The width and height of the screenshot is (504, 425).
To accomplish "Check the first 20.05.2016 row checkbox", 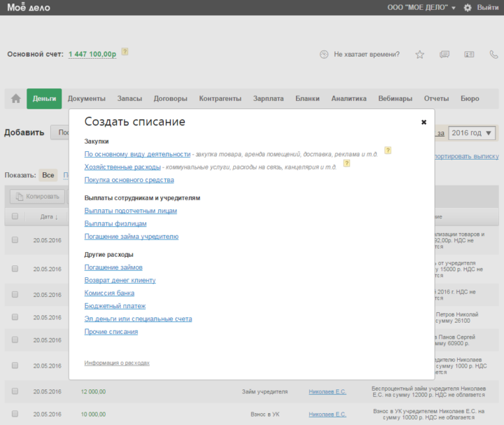I will (x=15, y=240).
